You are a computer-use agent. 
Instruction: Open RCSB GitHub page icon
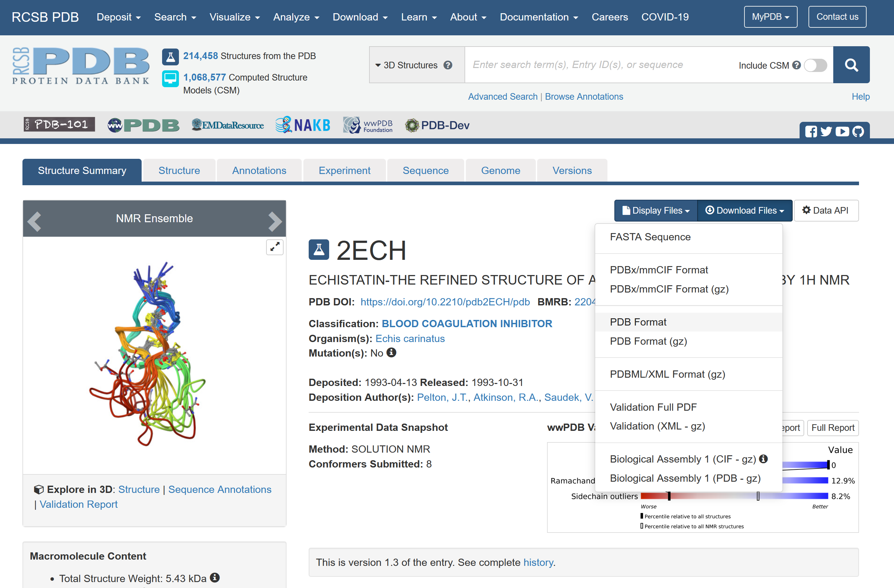pos(858,131)
